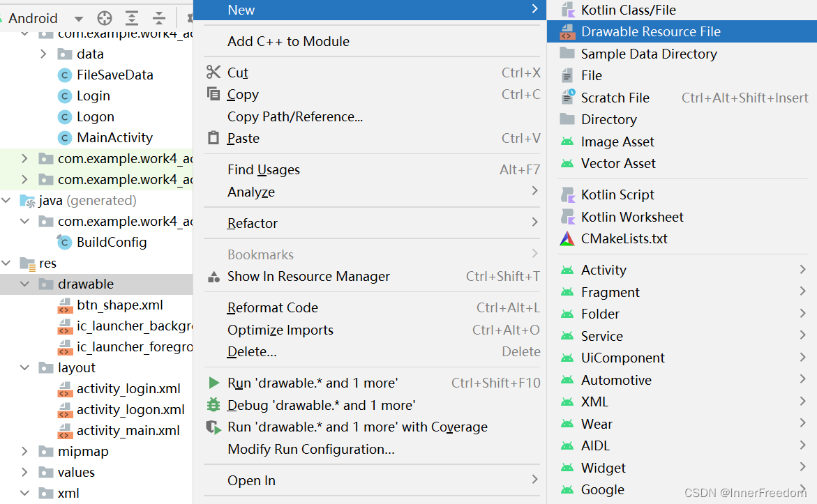817x504 pixels.
Task: Select activity_main.xml layout file
Action: pos(128,430)
